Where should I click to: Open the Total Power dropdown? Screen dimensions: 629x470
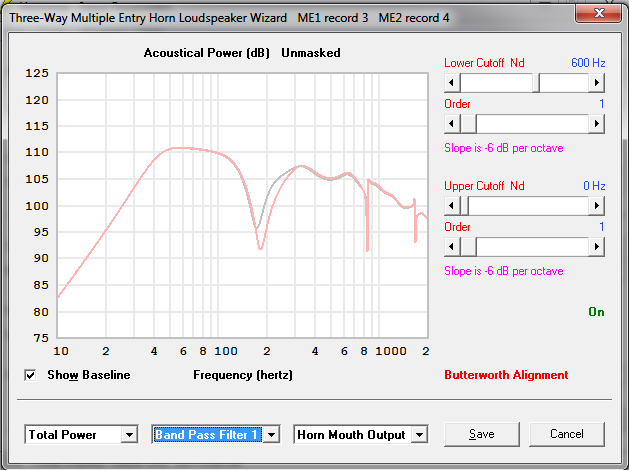[129, 435]
